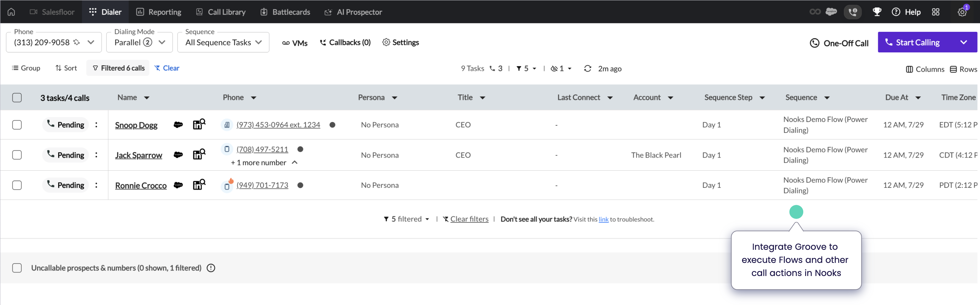
Task: Click the mobile phone type icon for Jack Sparrow
Action: pos(227,149)
